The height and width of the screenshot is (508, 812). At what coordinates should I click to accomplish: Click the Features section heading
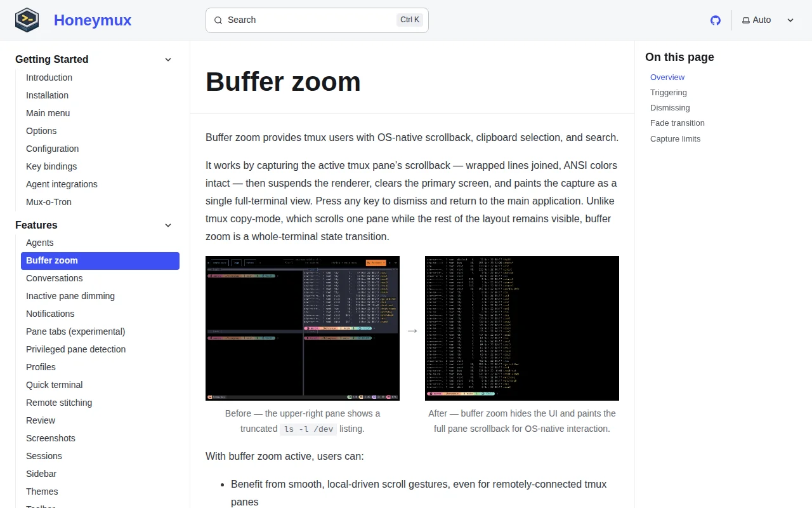36,225
